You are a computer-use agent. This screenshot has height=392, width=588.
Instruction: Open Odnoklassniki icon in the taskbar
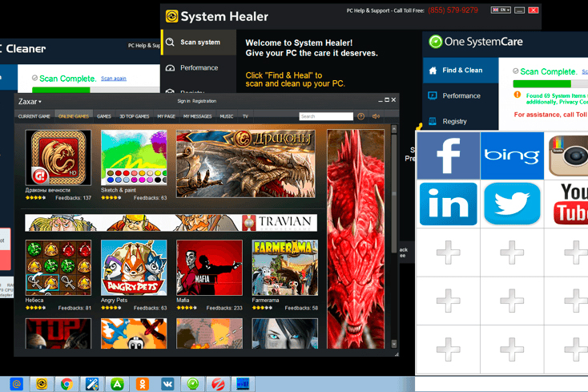142,384
